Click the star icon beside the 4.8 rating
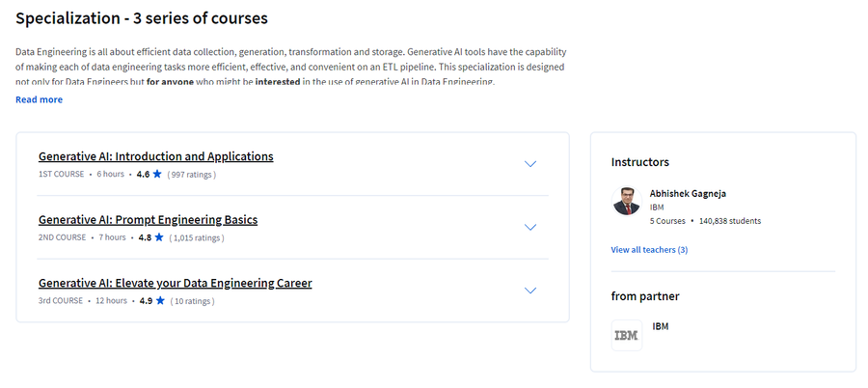Viewport: 868px width, 388px height. (x=159, y=237)
